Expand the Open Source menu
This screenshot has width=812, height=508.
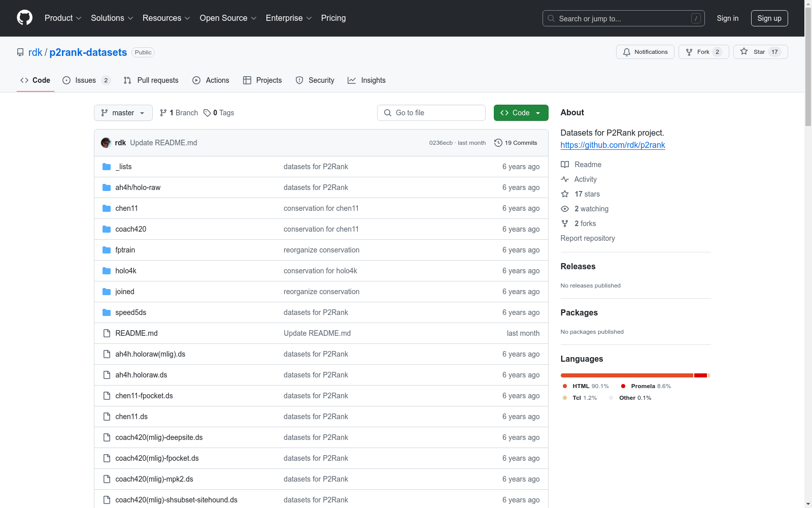click(228, 18)
